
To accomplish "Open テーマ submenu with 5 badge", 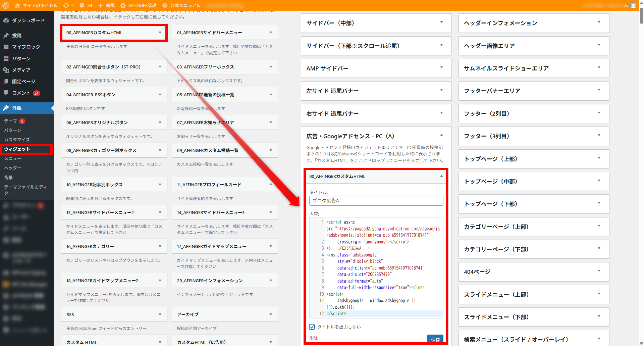I will (x=14, y=121).
